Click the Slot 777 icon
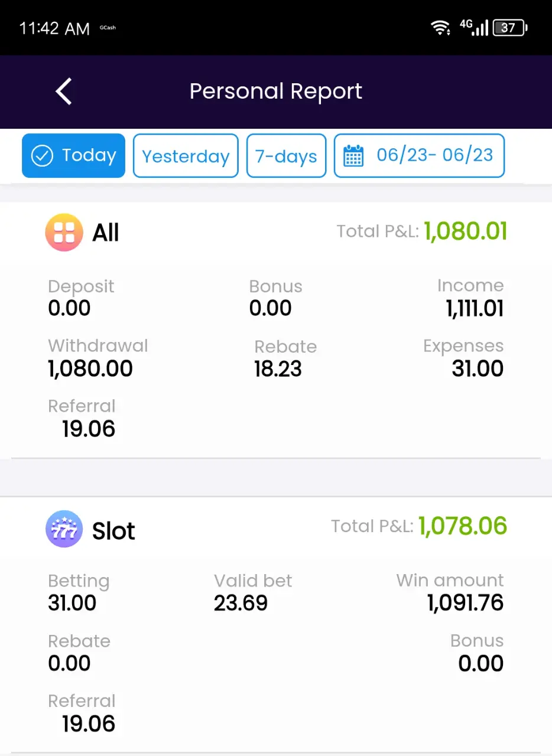Image resolution: width=552 pixels, height=756 pixels. pos(64,529)
